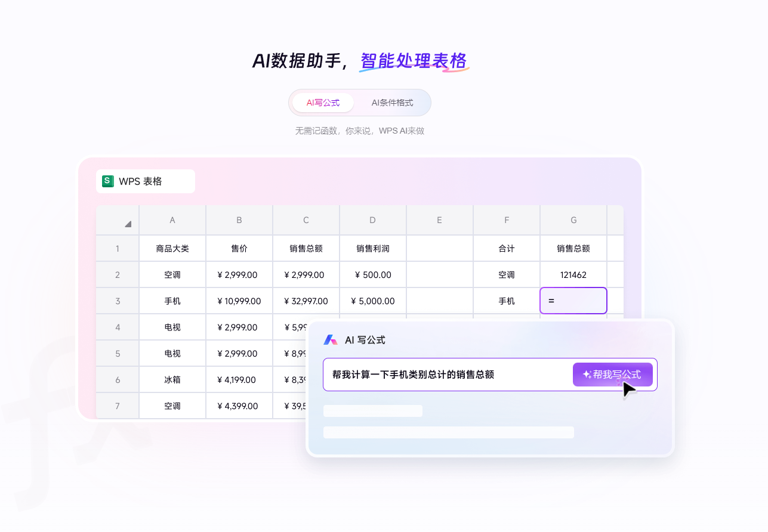Click the ¥ 2,999.00 cell in row 4
The image size is (768, 532).
239,327
